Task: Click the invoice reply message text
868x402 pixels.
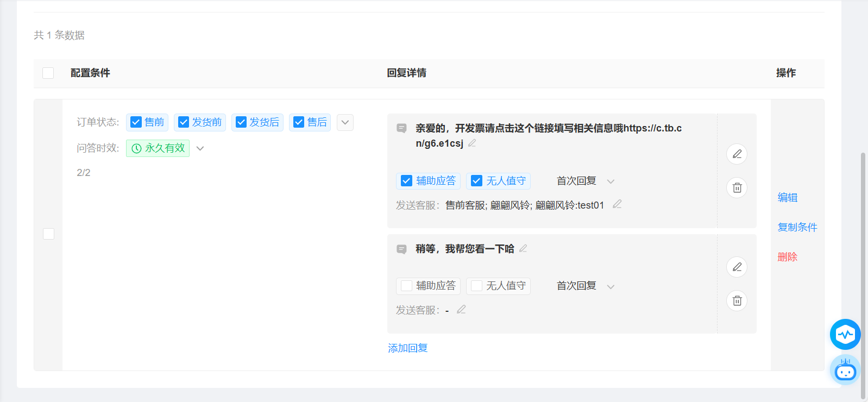Action: point(549,136)
